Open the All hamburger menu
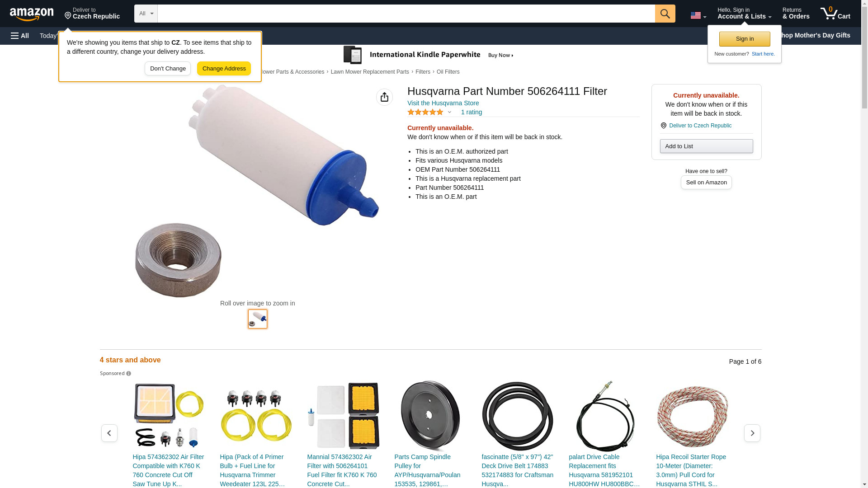Viewport: 868px width, 488px height. (20, 36)
